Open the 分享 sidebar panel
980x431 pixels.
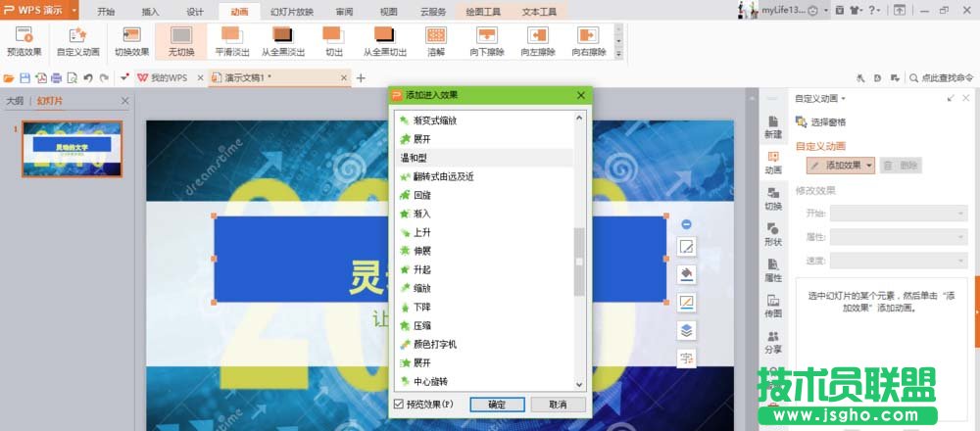pyautogui.click(x=773, y=342)
